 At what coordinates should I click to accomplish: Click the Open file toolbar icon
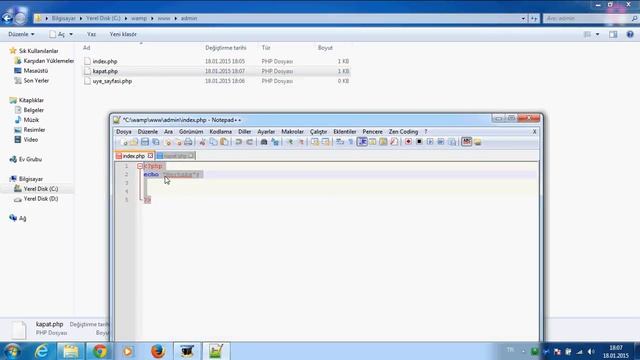(134, 142)
